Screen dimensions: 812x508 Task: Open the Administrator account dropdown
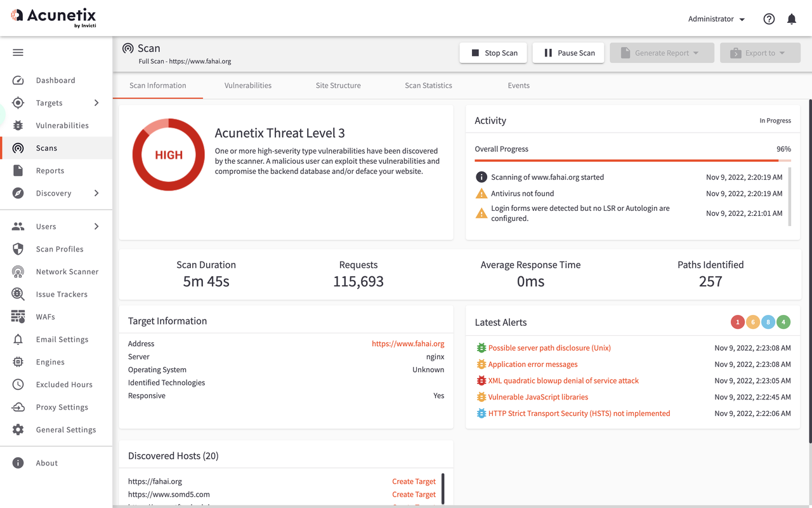(716, 19)
